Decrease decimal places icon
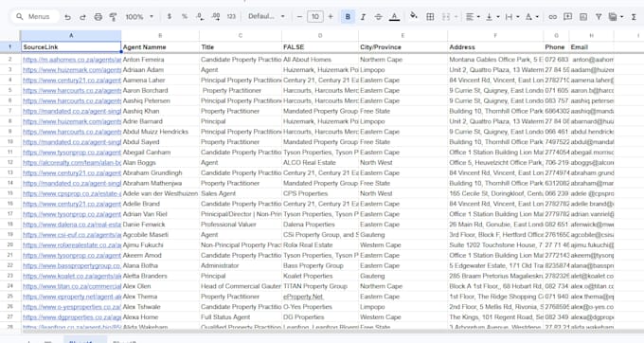This screenshot has height=343, width=644. click(x=200, y=16)
